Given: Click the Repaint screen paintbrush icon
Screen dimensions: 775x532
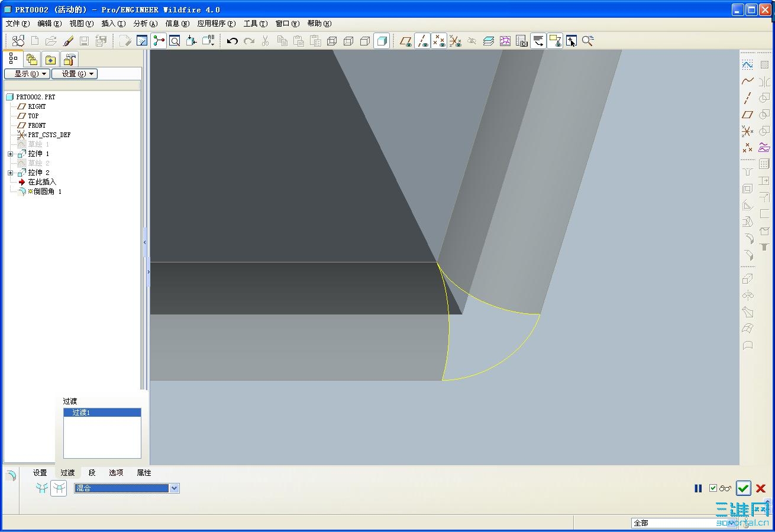Looking at the screenshot, I should tap(68, 41).
